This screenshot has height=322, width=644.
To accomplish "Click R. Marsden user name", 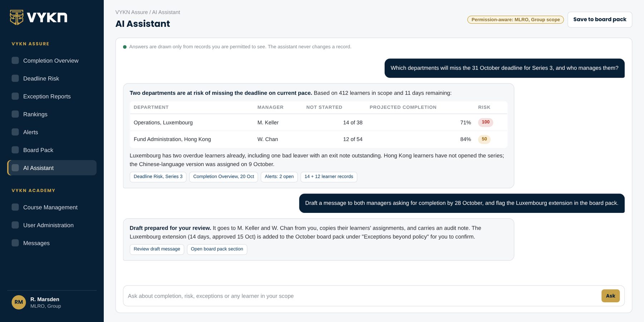I will click(x=45, y=299).
